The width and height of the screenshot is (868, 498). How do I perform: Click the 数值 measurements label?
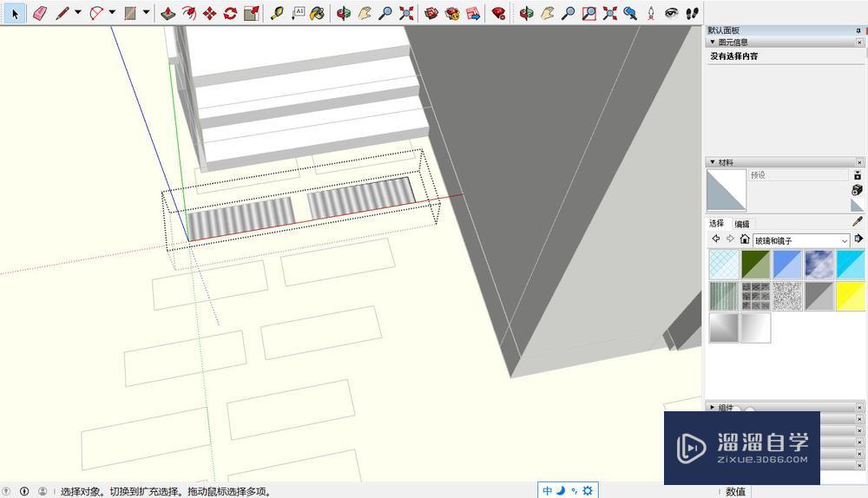736,491
